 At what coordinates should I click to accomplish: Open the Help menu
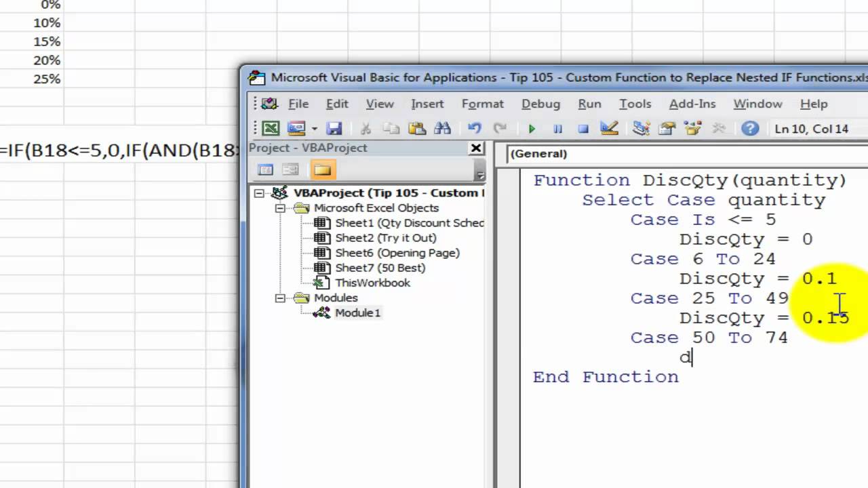814,104
